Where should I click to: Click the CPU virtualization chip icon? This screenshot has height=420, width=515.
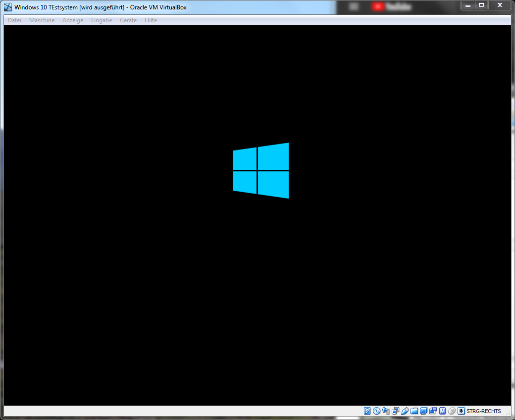click(442, 411)
